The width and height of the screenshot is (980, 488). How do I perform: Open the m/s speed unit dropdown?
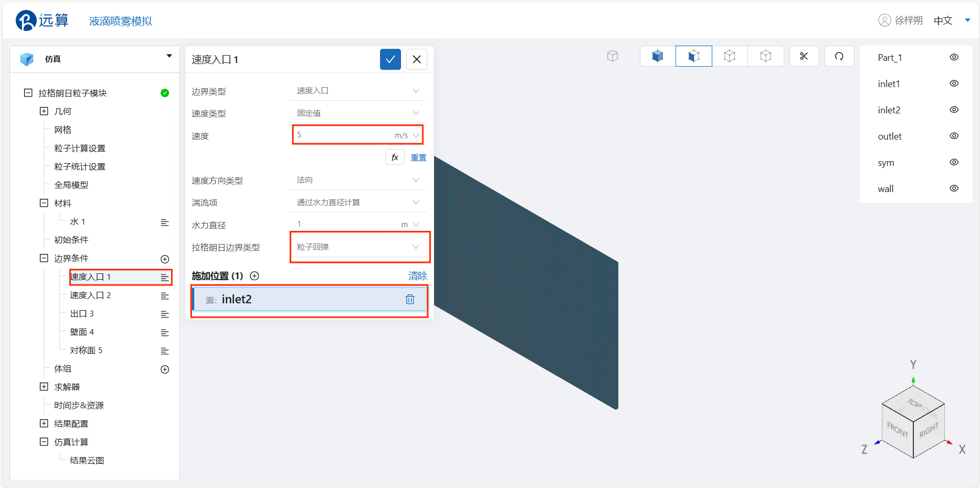point(407,135)
